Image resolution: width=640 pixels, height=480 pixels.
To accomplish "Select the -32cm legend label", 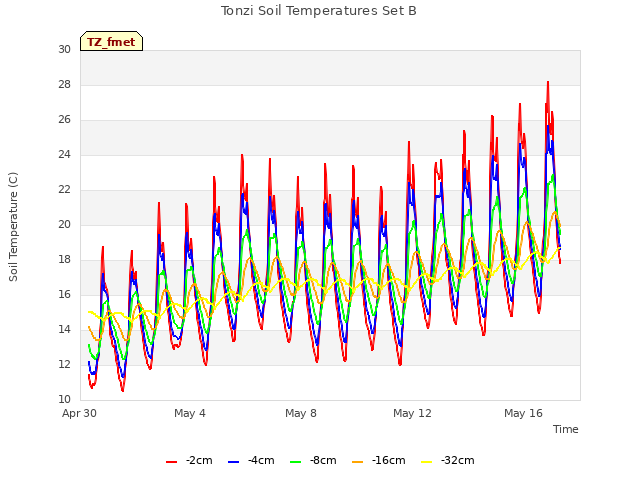I will 458,460.
